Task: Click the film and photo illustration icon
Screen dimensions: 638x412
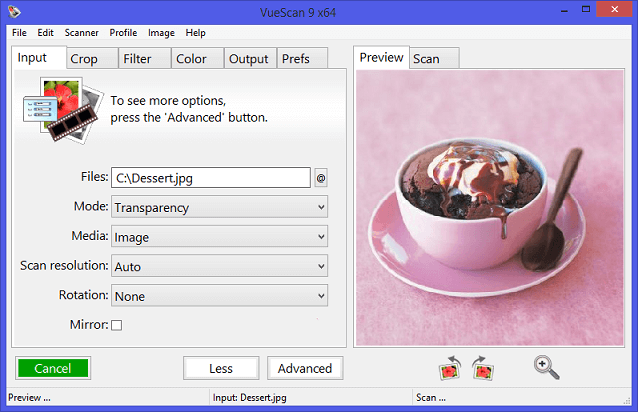Action: tap(62, 108)
